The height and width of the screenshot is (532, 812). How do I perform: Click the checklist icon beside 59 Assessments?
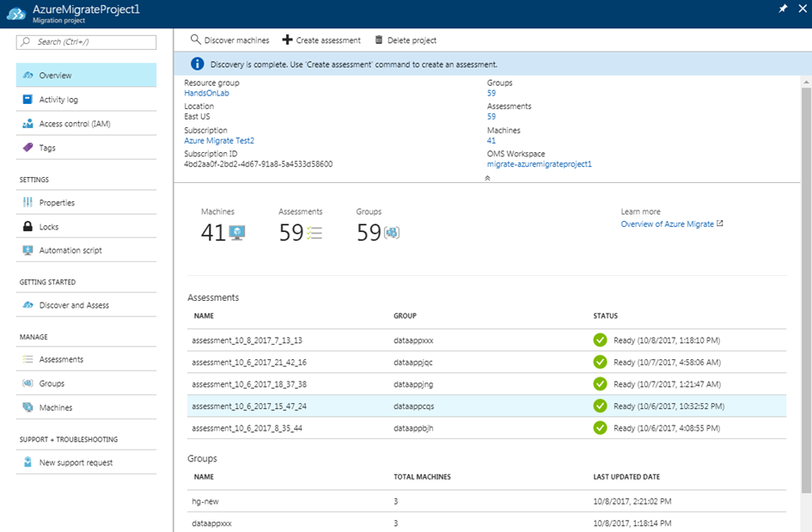click(x=314, y=233)
